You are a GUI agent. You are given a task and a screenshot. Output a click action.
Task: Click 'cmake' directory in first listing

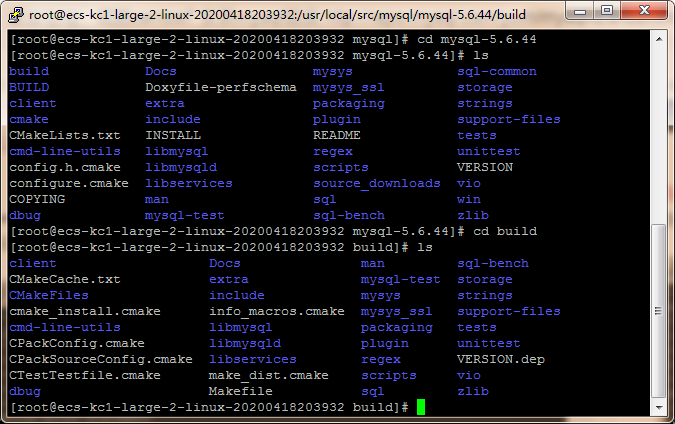click(x=29, y=119)
